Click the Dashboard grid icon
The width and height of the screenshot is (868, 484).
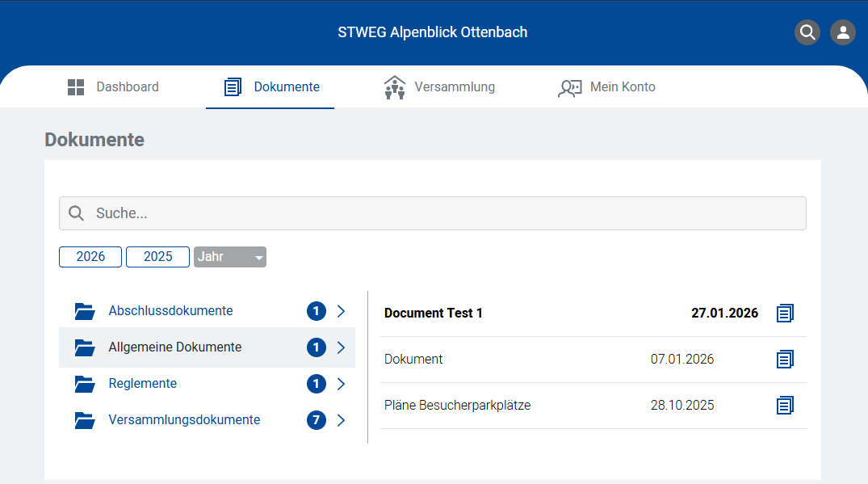76,87
